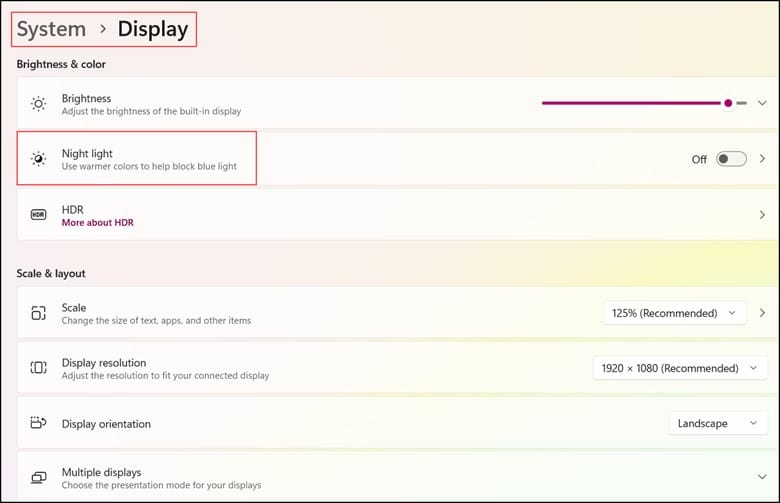Image resolution: width=780 pixels, height=503 pixels.
Task: Expand the Multiple displays section
Action: (762, 477)
